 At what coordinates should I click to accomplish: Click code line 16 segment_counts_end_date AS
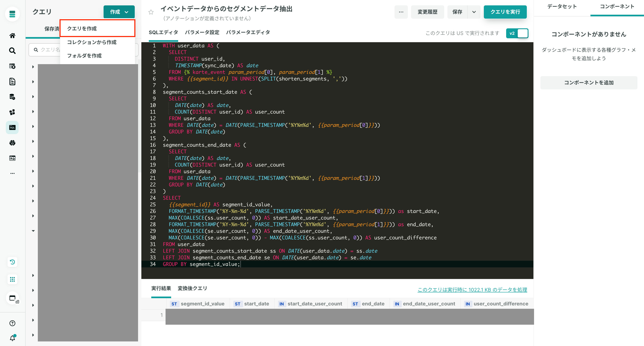click(204, 145)
